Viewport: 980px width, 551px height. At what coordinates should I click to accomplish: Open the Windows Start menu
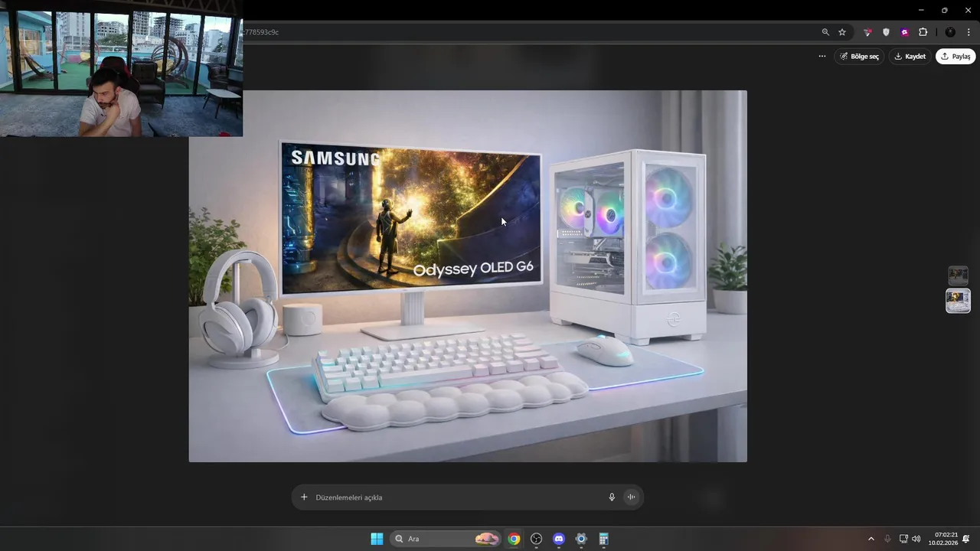[x=377, y=539]
